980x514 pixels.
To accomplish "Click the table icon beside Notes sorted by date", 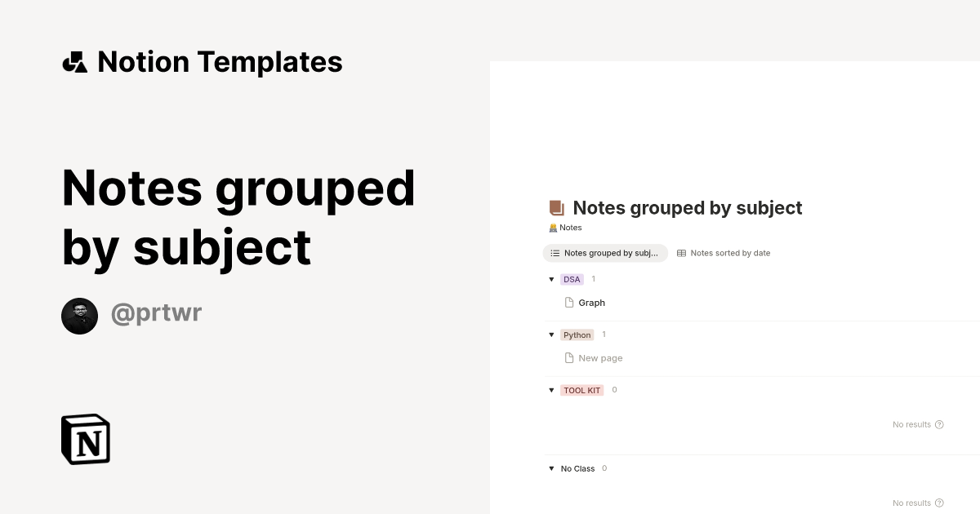I will (680, 253).
